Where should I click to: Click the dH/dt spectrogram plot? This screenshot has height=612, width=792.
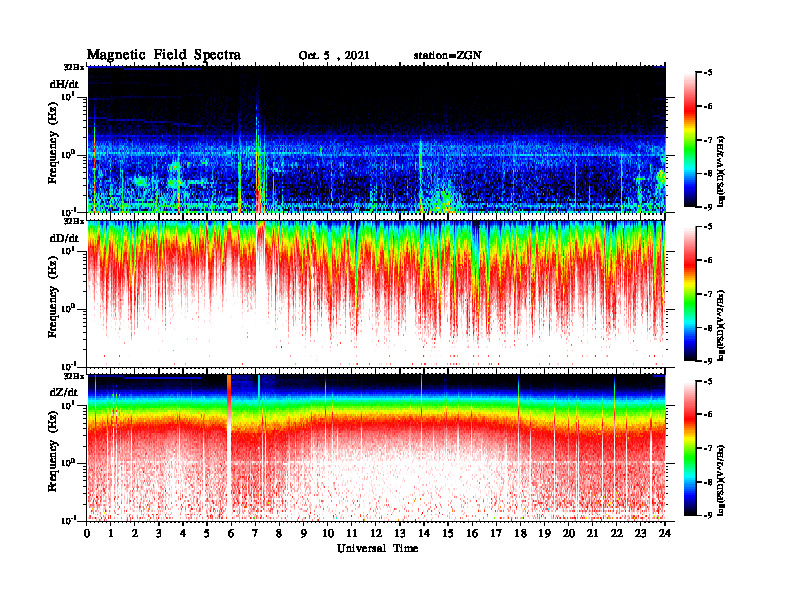pyautogui.click(x=376, y=139)
